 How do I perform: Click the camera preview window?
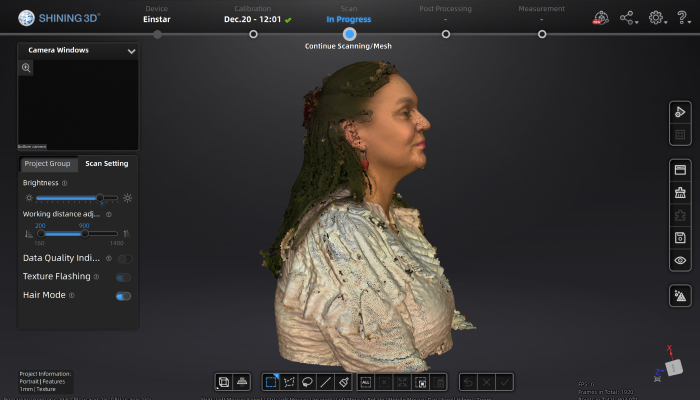pos(78,105)
